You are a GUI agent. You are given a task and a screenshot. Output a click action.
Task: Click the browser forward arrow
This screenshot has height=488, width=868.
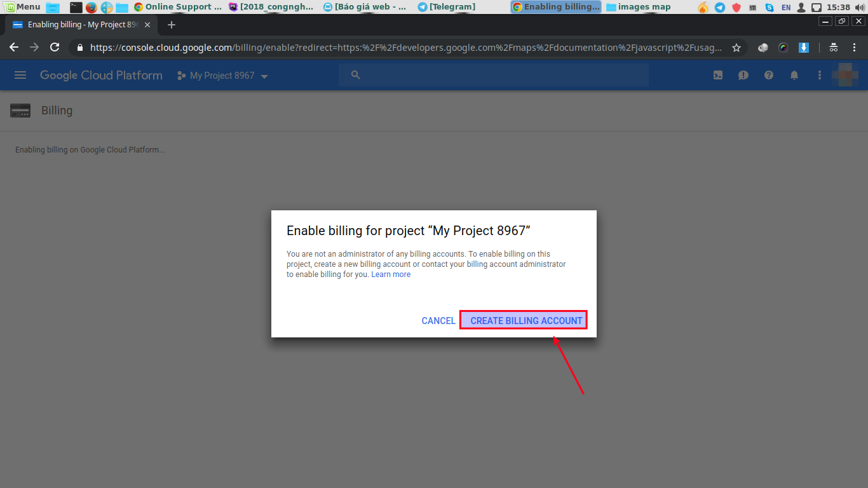pos(34,47)
